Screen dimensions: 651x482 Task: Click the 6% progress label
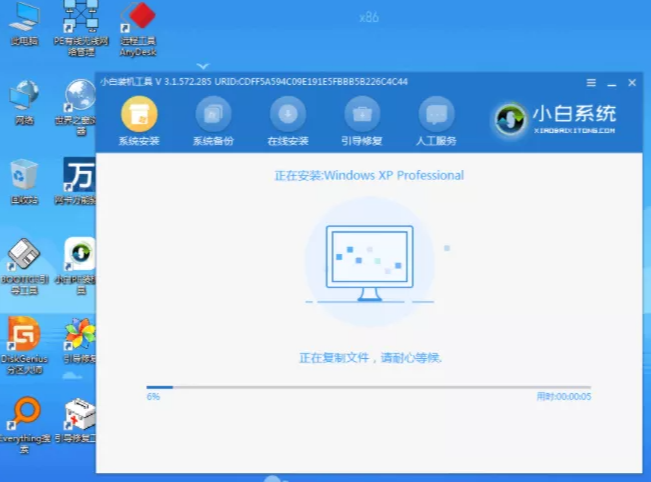pos(153,396)
